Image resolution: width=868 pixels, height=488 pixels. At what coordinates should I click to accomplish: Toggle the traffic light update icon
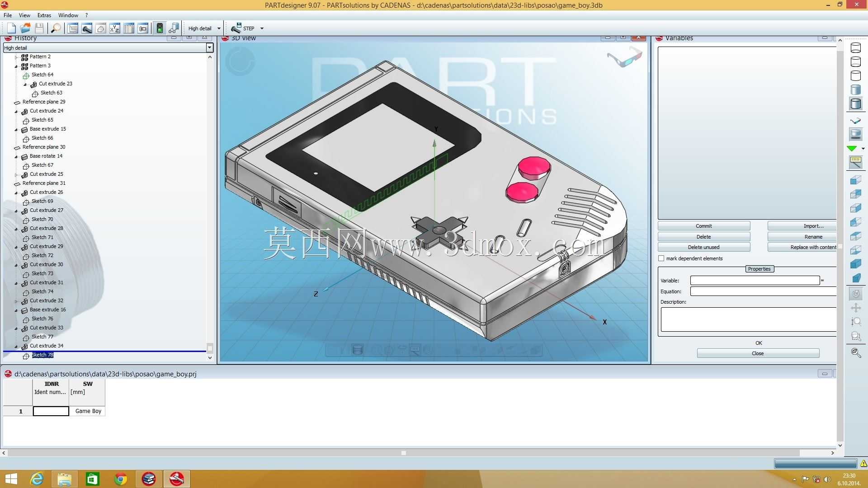coord(160,28)
